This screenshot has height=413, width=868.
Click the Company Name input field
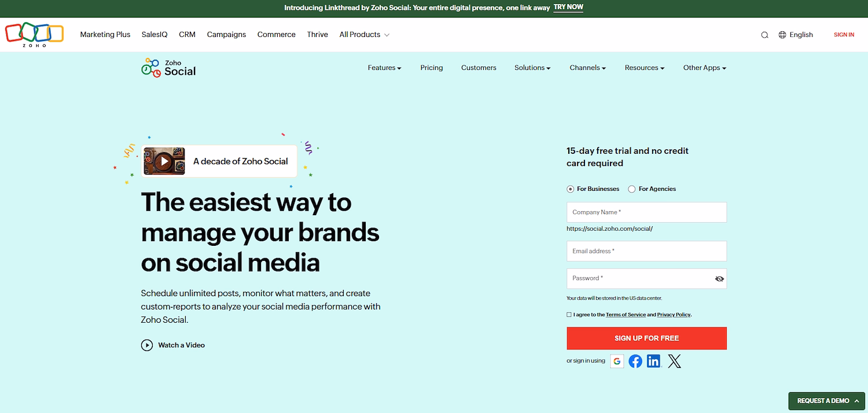point(646,212)
